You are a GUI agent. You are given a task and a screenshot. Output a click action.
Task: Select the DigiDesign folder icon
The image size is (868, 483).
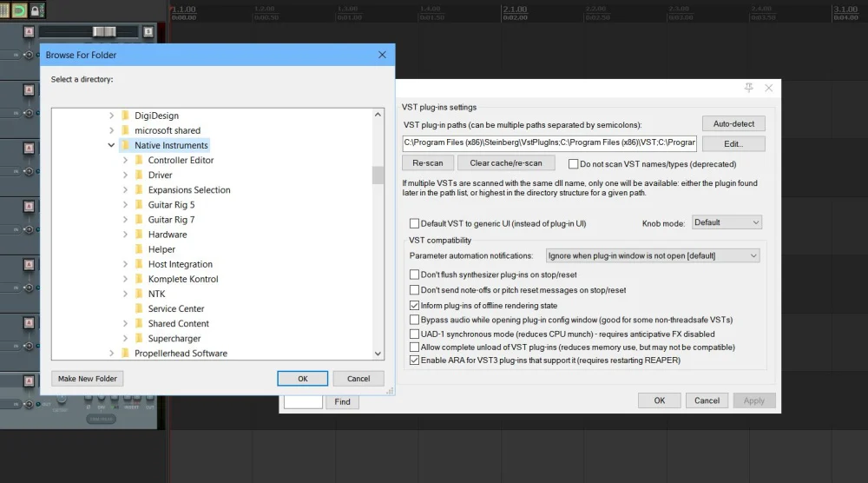pos(125,116)
